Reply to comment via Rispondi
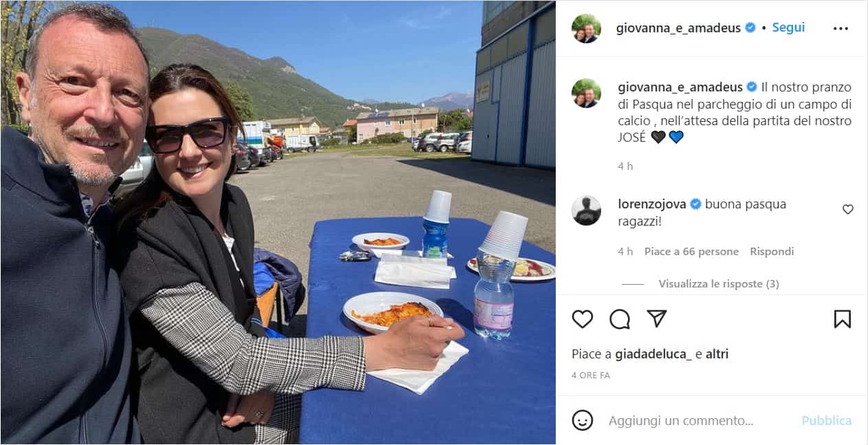Screen dimensions: 868x445 click(772, 252)
